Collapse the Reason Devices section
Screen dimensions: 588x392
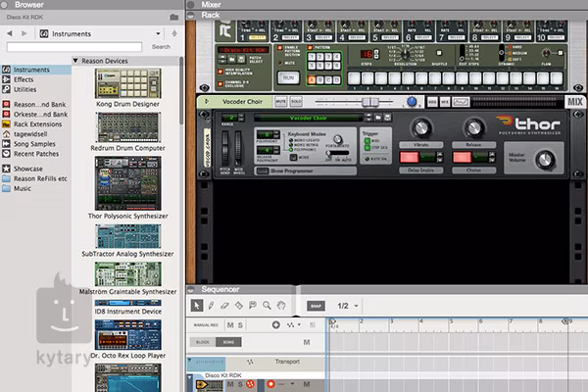click(77, 61)
